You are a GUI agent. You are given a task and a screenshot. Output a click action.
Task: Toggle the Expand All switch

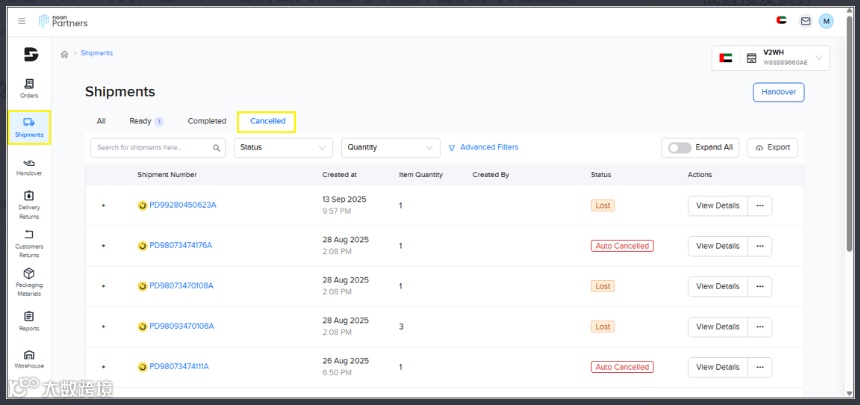[680, 147]
